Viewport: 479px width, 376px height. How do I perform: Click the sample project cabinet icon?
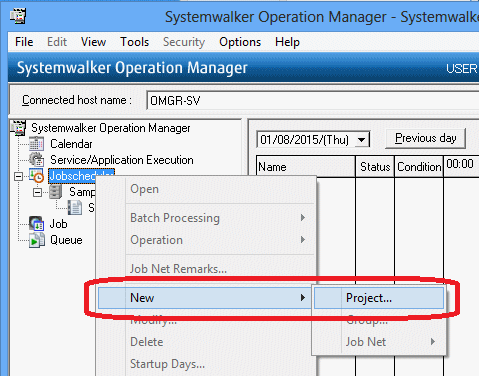pyautogui.click(x=55, y=192)
